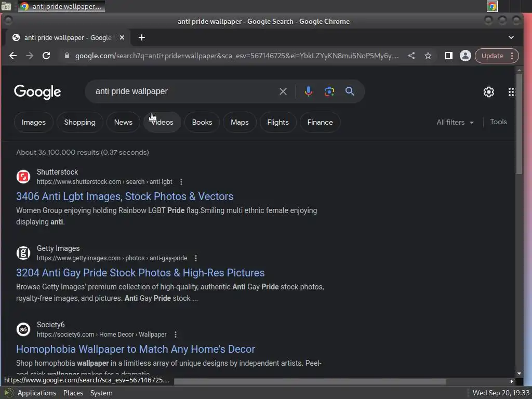532x399 pixels.
Task: Open 3204 Anti Gay Pride Stock Photos link
Action: coord(140,273)
